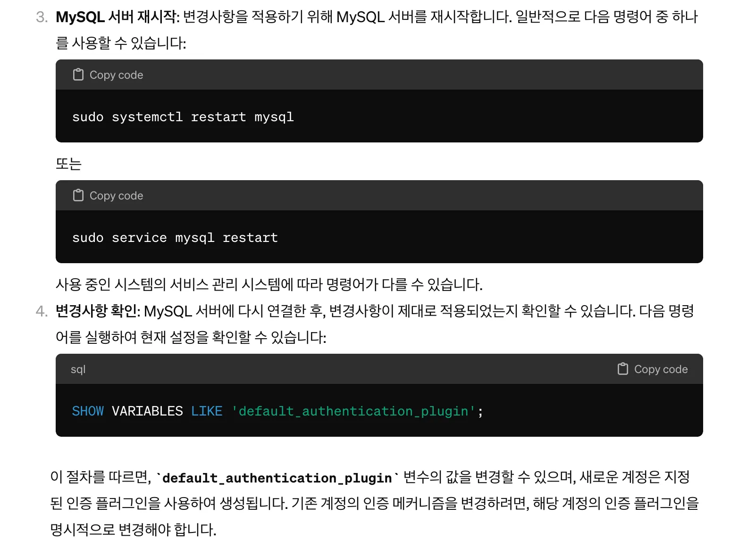The width and height of the screenshot is (756, 549).
Task: Click clipboard icon above service mysql restart
Action: click(x=78, y=195)
